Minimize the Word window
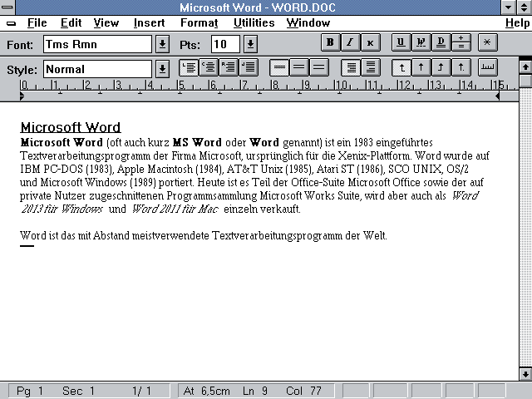532x399 pixels. point(508,7)
